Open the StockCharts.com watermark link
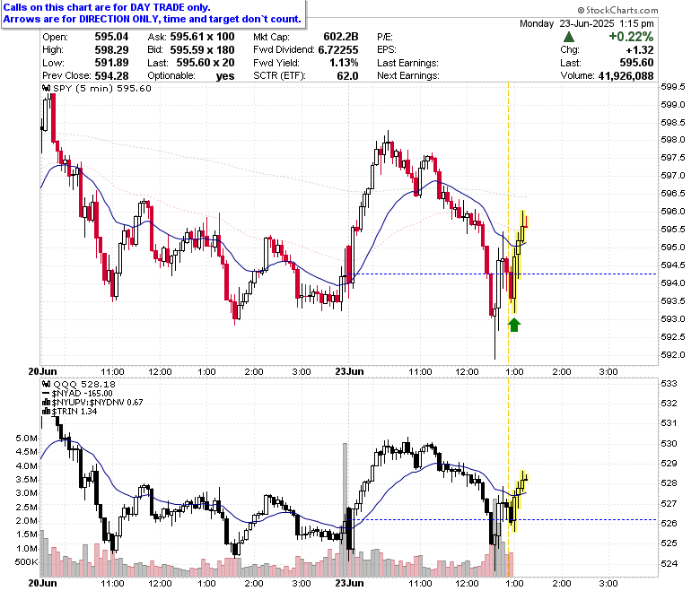700x591 pixels. 617,10
